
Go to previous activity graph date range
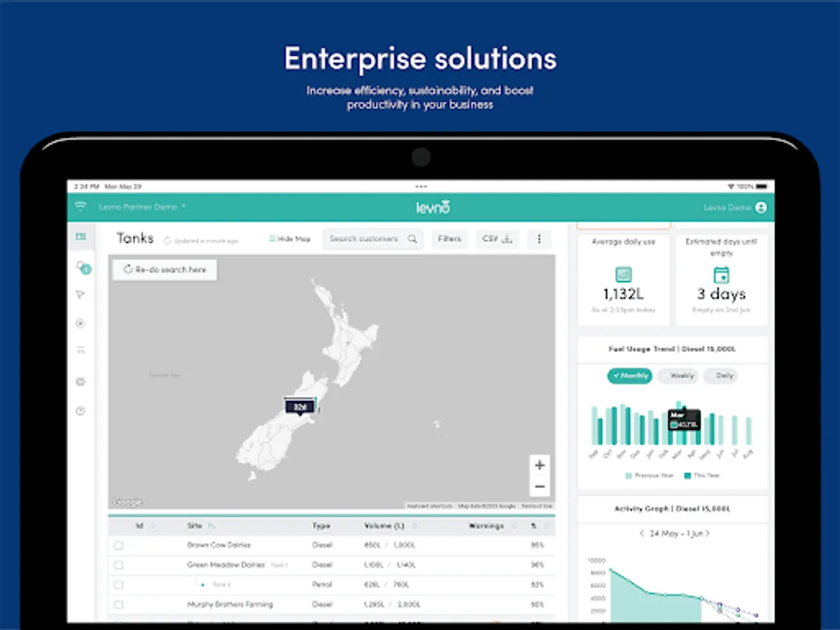pos(643,533)
